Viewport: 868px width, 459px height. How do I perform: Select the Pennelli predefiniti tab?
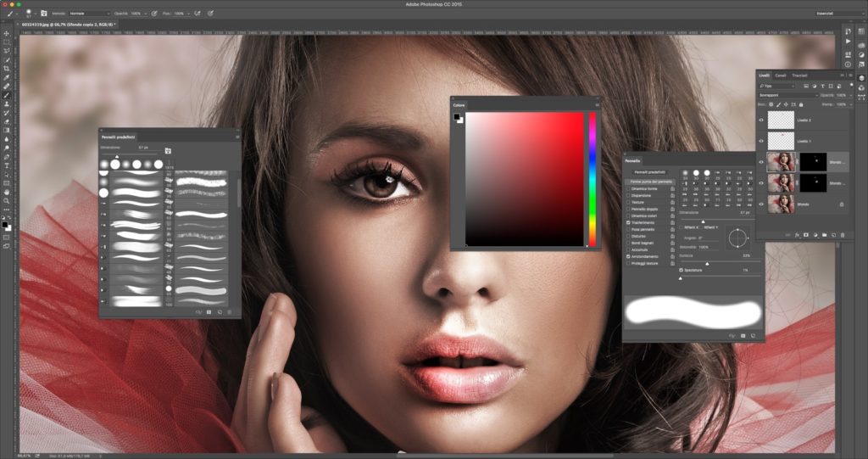click(x=118, y=137)
